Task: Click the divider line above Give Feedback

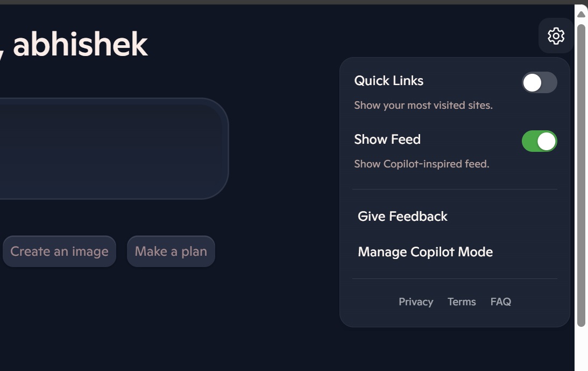Action: pyautogui.click(x=454, y=190)
